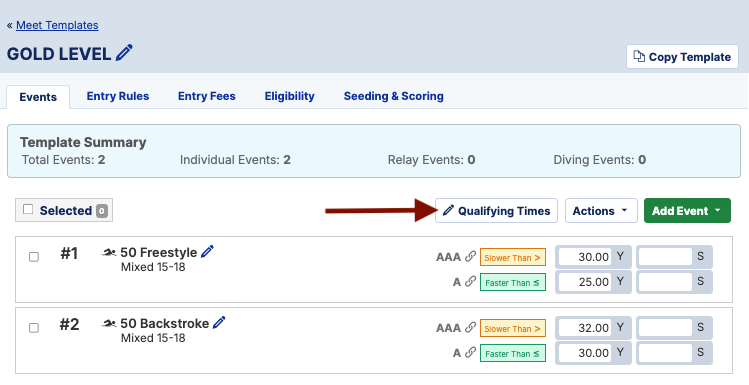Click the swimmer icon for 50 Freestyle
This screenshot has height=385, width=749.
(109, 253)
